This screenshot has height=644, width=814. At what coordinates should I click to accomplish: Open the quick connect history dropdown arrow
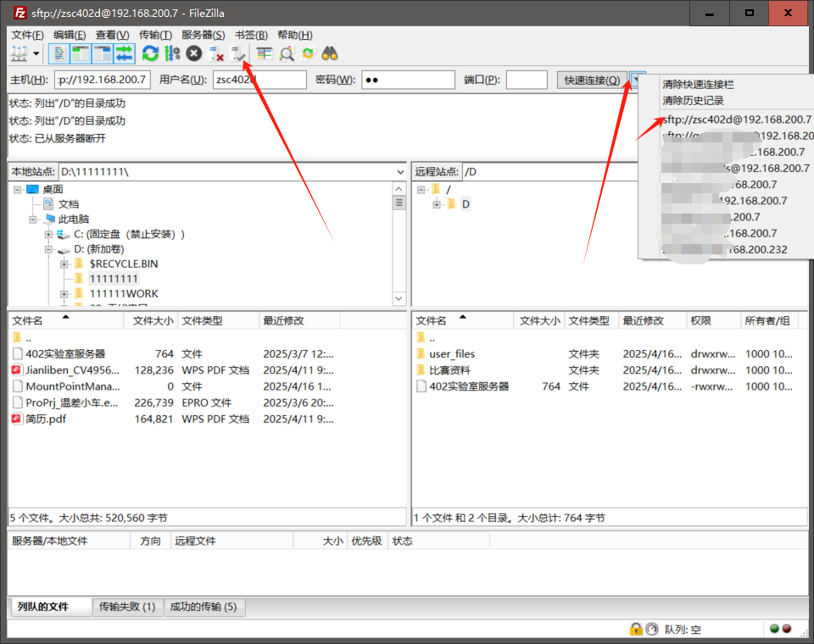pos(637,80)
